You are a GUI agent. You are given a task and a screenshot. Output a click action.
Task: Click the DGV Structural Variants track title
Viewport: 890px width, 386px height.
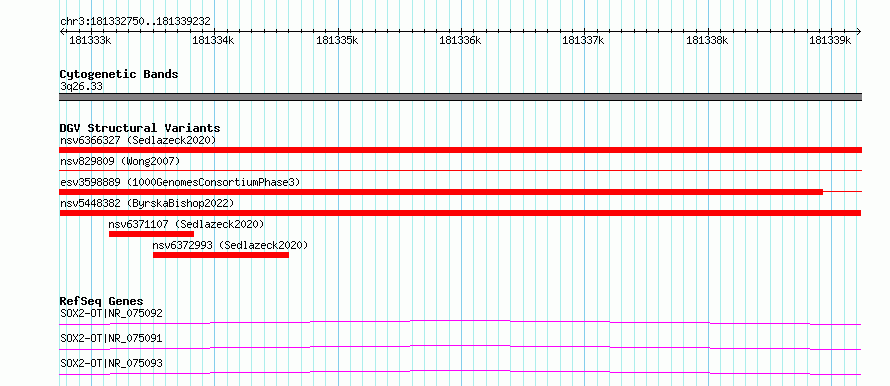coord(140,128)
